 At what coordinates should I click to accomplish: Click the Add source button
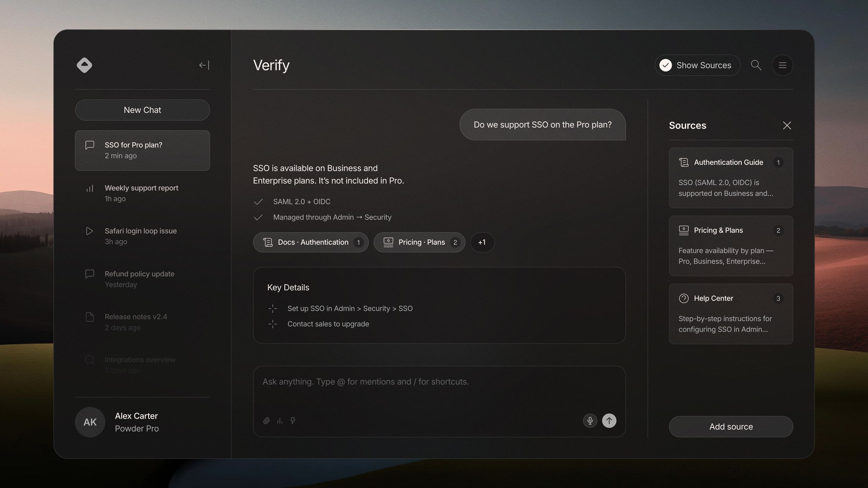[x=731, y=427]
